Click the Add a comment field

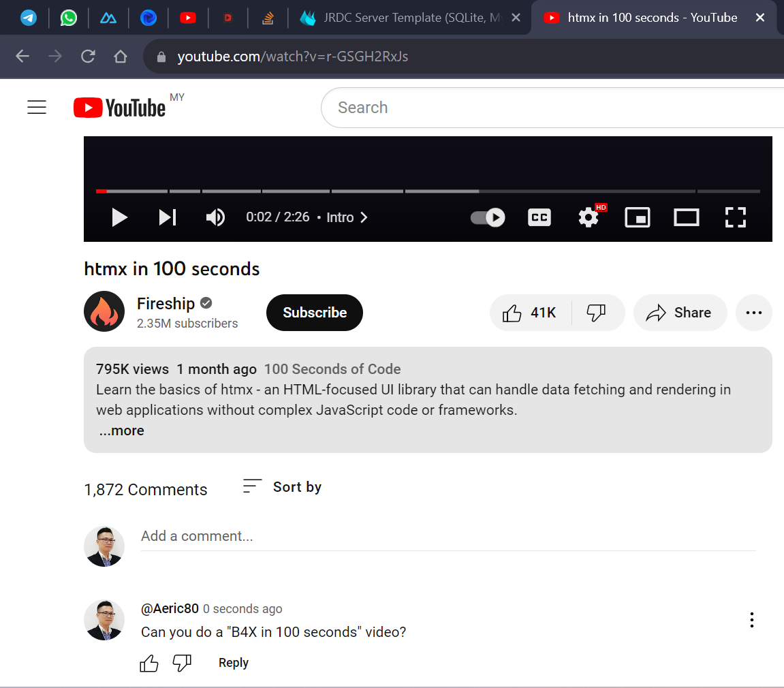coord(448,537)
